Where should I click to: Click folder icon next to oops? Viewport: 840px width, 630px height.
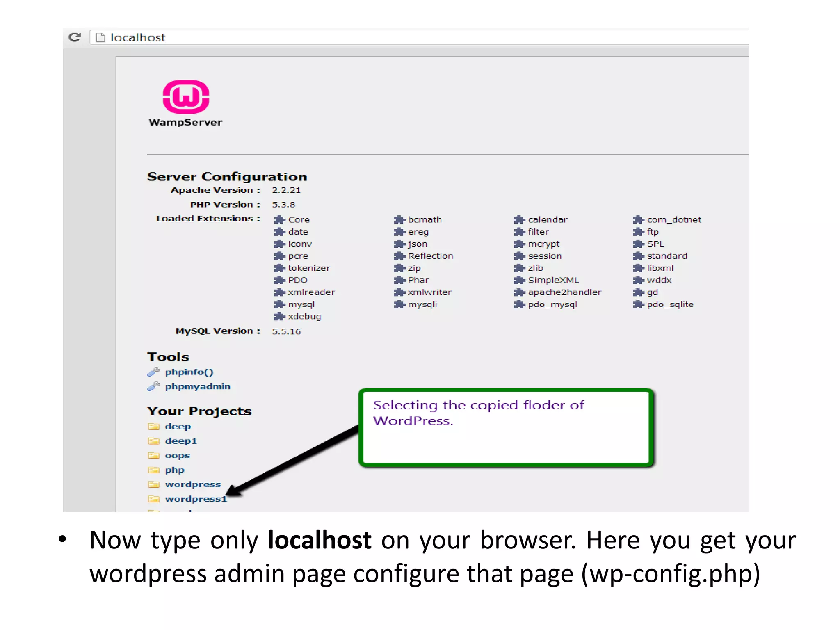(153, 456)
